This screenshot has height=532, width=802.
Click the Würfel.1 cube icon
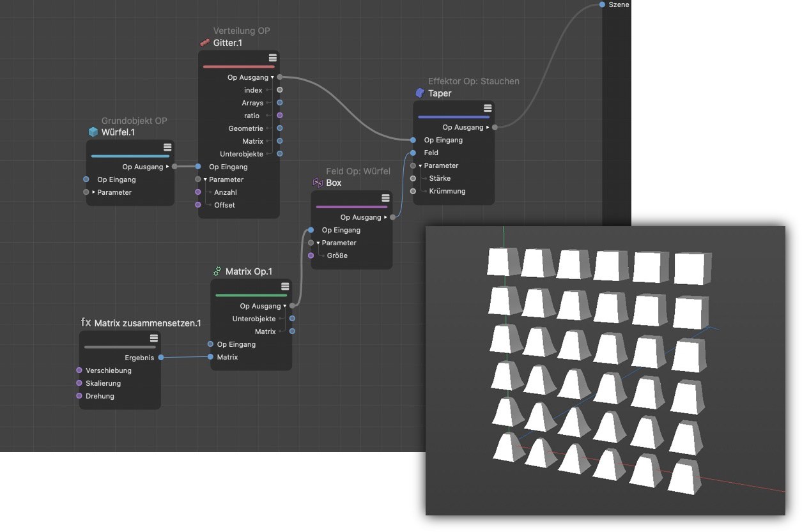coord(93,132)
